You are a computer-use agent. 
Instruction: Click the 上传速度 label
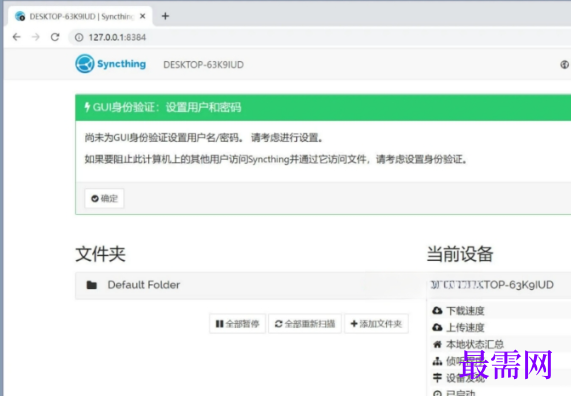click(465, 328)
